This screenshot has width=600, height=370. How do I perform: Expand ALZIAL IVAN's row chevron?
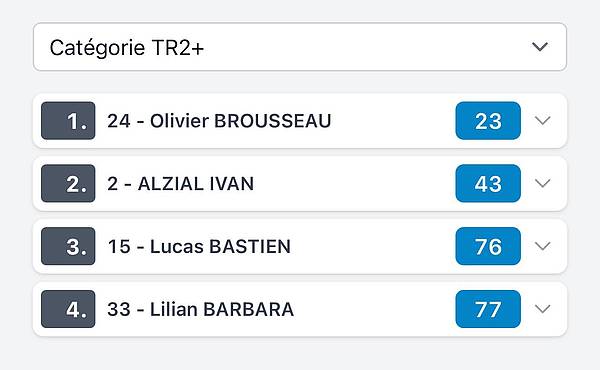542,183
